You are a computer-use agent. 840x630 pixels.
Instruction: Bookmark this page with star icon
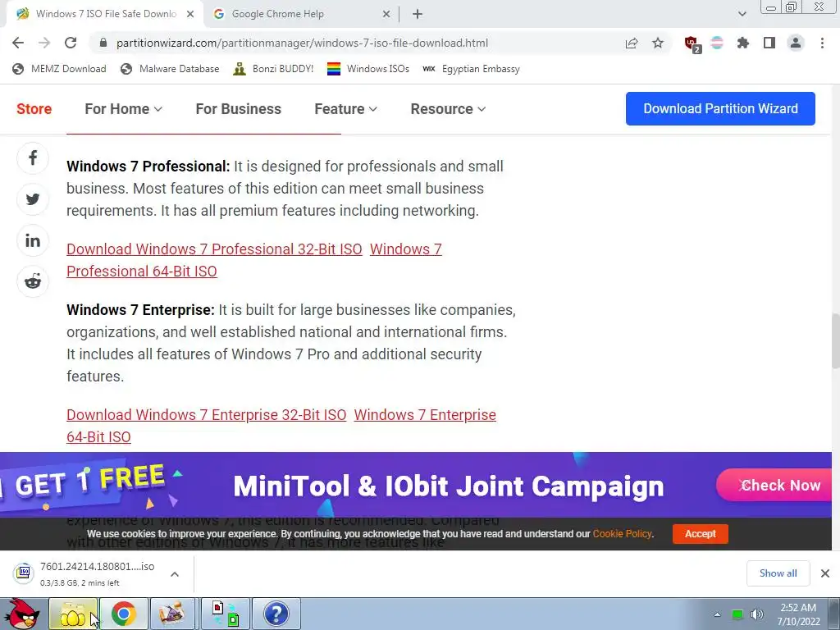point(658,43)
